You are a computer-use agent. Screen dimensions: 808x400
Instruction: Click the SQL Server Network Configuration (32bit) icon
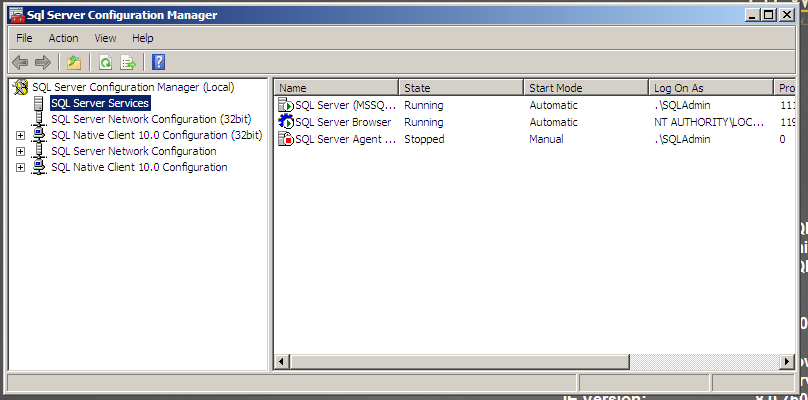click(x=38, y=119)
